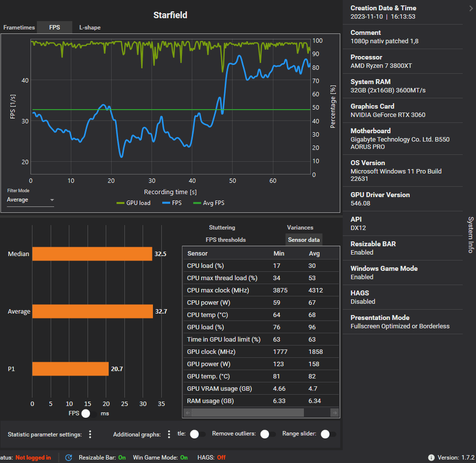Click the sensor table horizontal scrollbar
The width and height of the screenshot is (476, 463).
coord(248,413)
